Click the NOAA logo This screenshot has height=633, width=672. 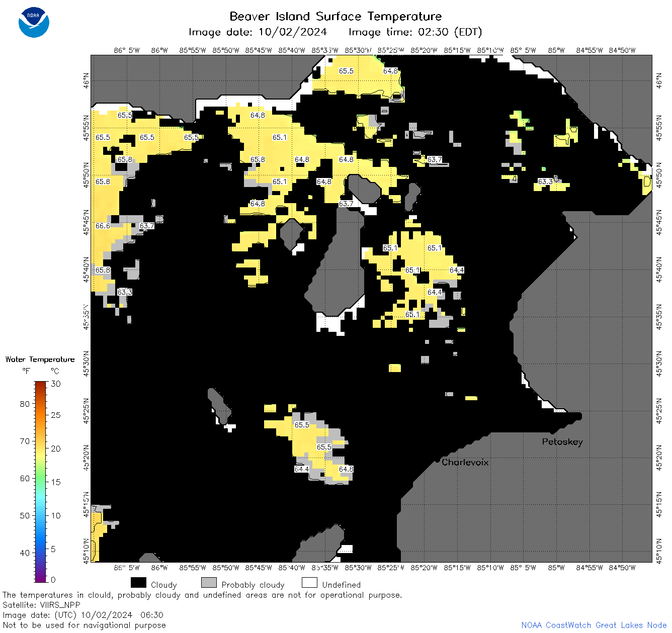coord(34,23)
